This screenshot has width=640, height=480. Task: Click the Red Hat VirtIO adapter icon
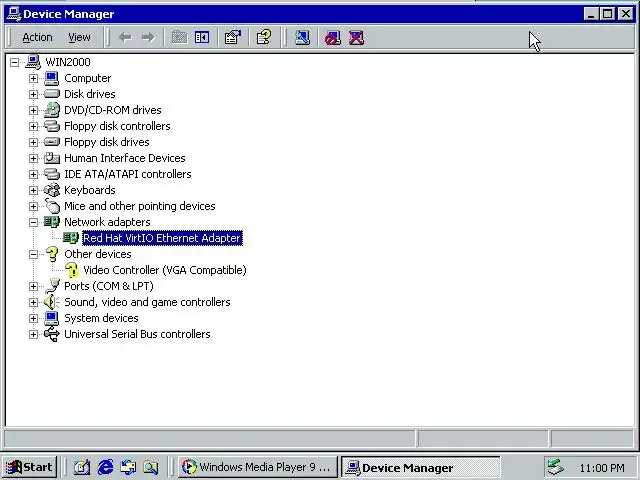71,238
